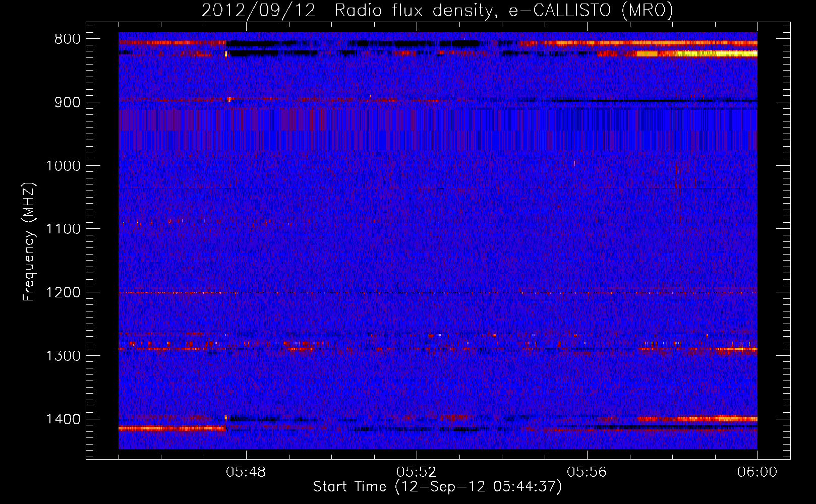Click the 'Start Time (12-Sep-12 05:44:37)' label
Screen dimensions: 816x504
437,487
